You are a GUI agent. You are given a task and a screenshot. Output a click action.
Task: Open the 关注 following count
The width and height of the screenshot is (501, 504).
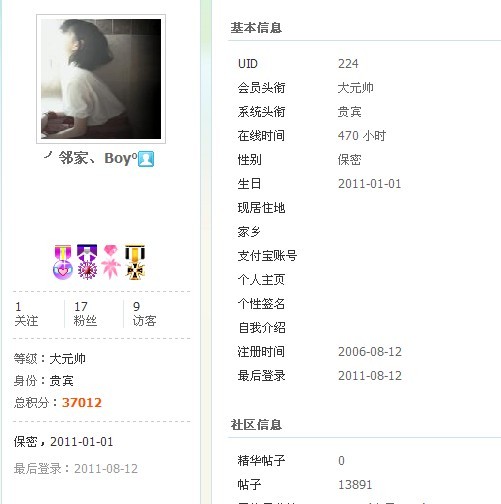point(26,314)
